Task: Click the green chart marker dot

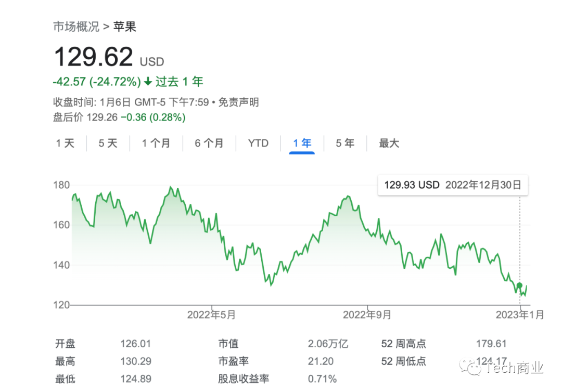Action: pyautogui.click(x=519, y=285)
